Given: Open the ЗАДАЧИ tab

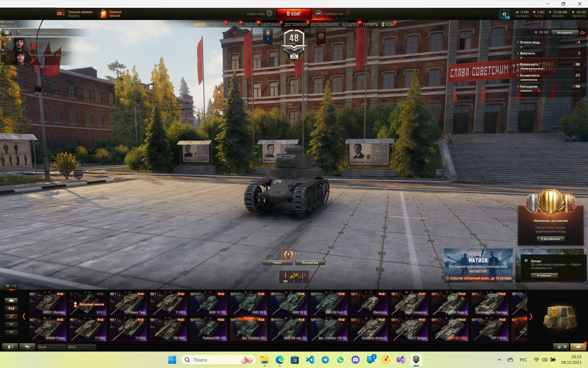Looking at the screenshot, I should point(251,25).
